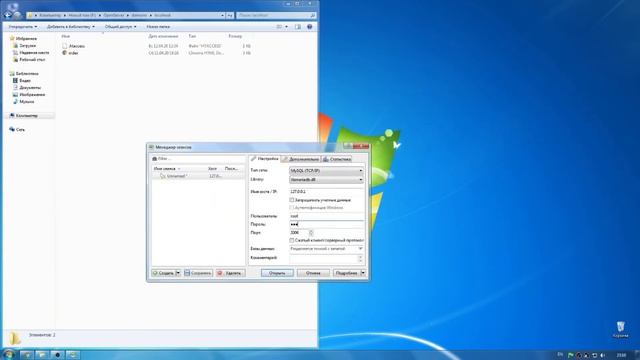Click Create (Создать) session button
Viewport: 640px width, 360px height.
click(163, 273)
